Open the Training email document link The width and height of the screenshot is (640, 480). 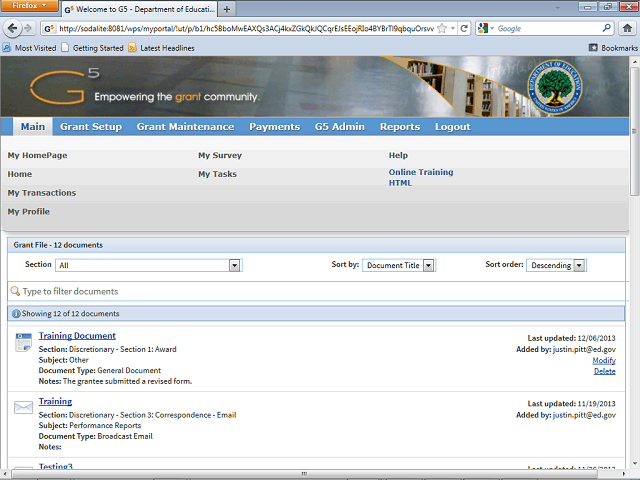point(55,401)
